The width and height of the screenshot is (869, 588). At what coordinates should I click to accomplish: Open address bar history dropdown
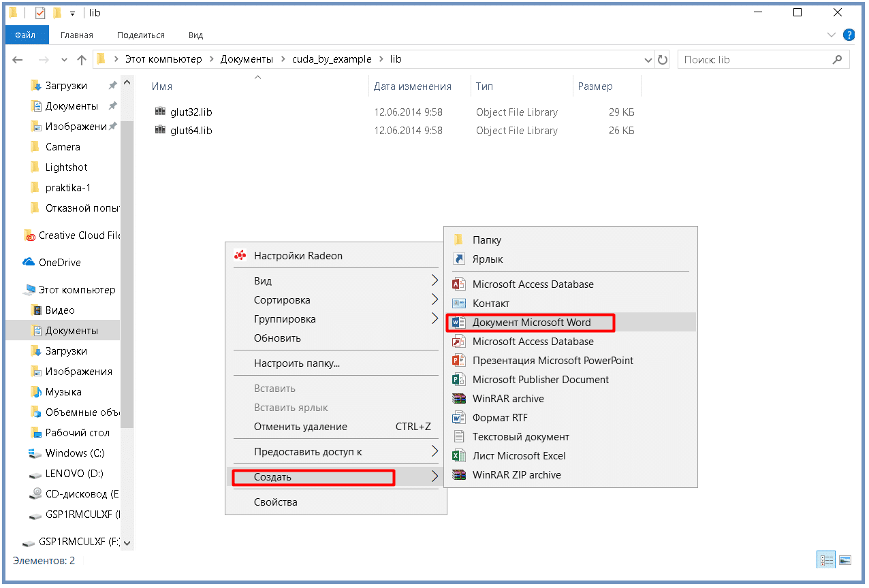[x=648, y=60]
